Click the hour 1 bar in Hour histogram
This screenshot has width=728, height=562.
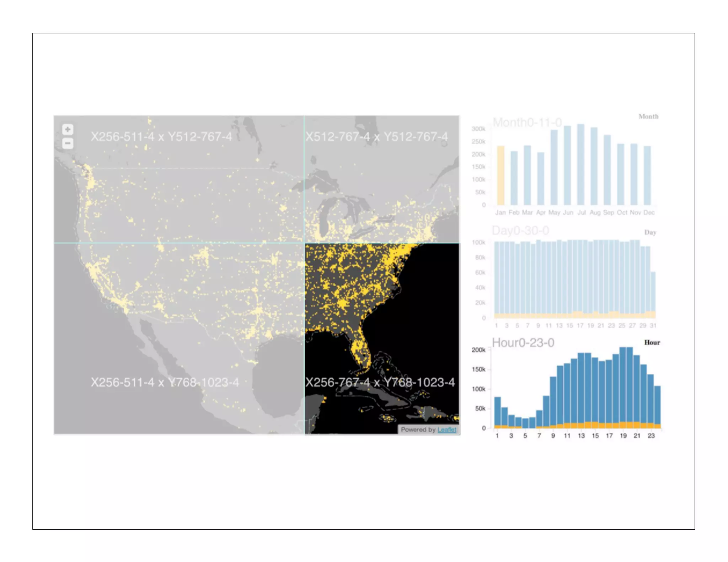point(498,412)
